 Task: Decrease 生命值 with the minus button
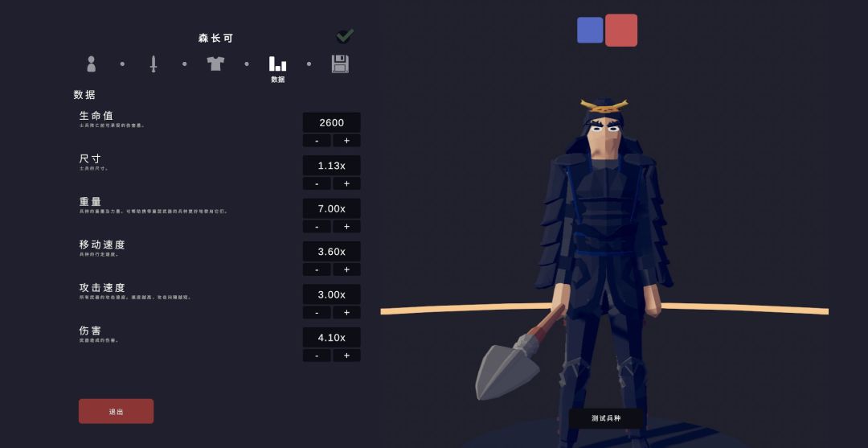[x=317, y=141]
